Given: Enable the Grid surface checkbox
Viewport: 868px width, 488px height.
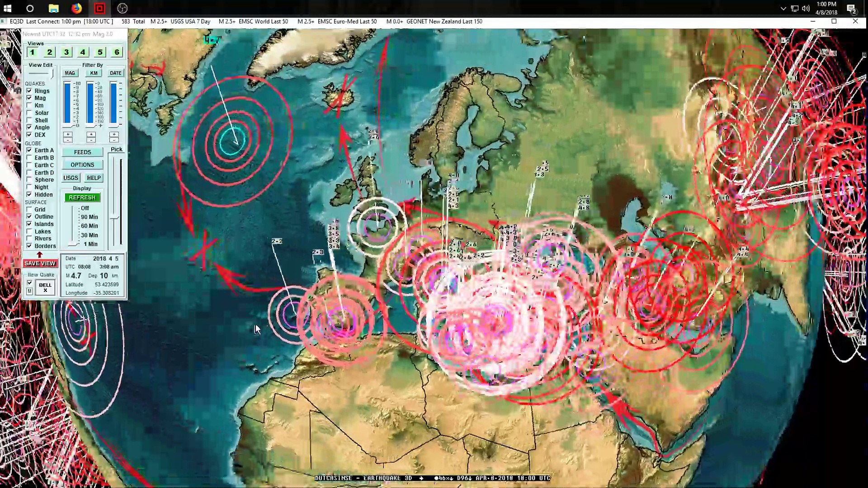Looking at the screenshot, I should click(x=29, y=209).
